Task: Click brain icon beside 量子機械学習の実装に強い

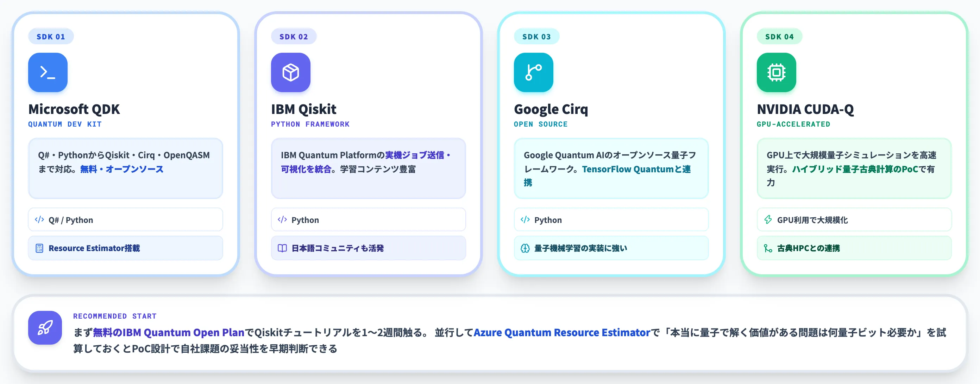Action: coord(525,248)
